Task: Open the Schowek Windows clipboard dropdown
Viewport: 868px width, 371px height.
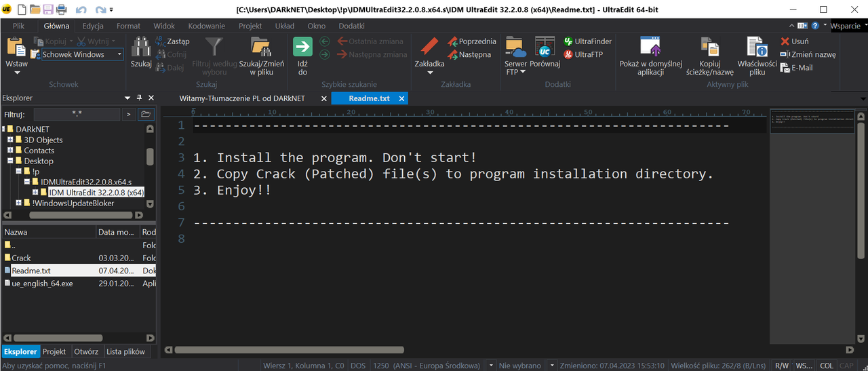Action: (119, 54)
